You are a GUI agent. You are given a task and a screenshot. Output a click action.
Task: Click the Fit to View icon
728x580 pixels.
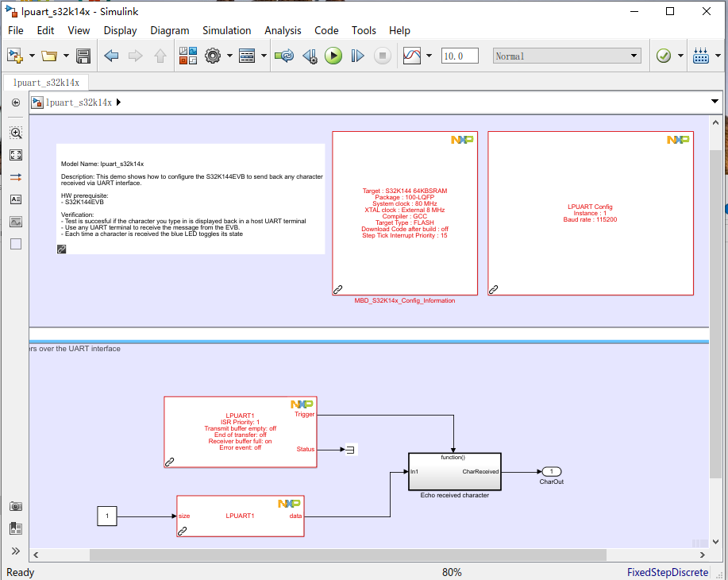point(16,155)
